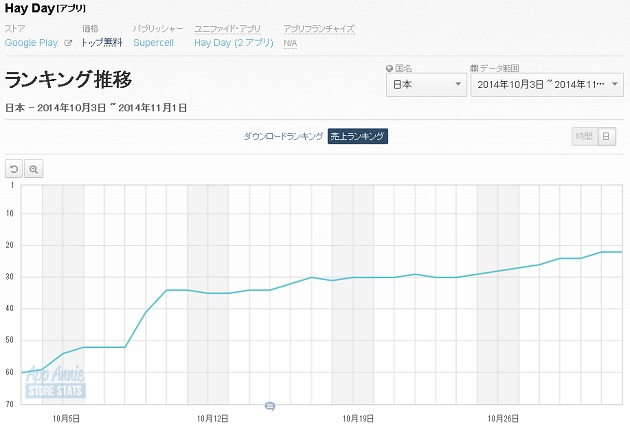The height and width of the screenshot is (425, 630).
Task: Toggle the 日 daily view button
Action: coord(607,137)
